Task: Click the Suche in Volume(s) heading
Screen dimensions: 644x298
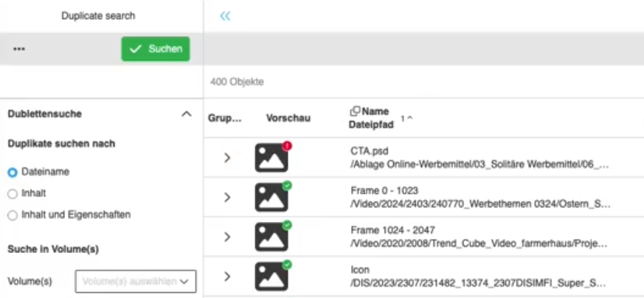Action: tap(53, 249)
